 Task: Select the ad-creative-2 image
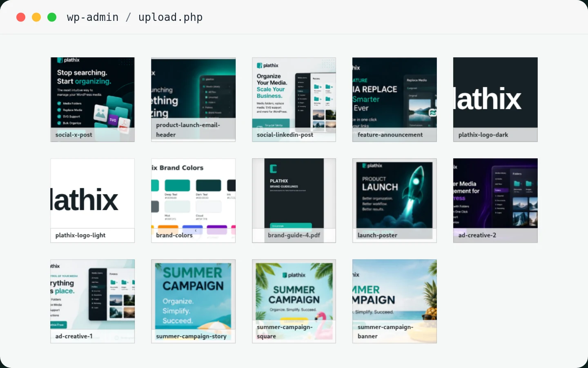tap(495, 200)
